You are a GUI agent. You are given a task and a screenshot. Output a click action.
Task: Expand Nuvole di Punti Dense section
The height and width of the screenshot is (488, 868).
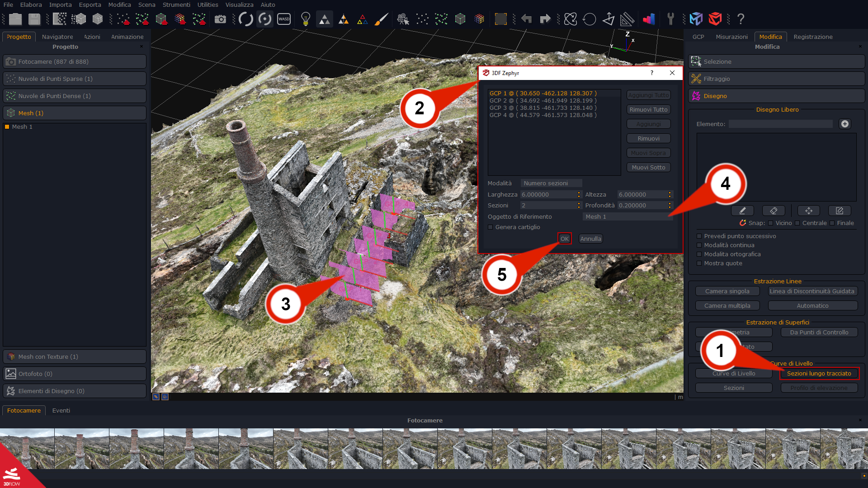coord(75,96)
